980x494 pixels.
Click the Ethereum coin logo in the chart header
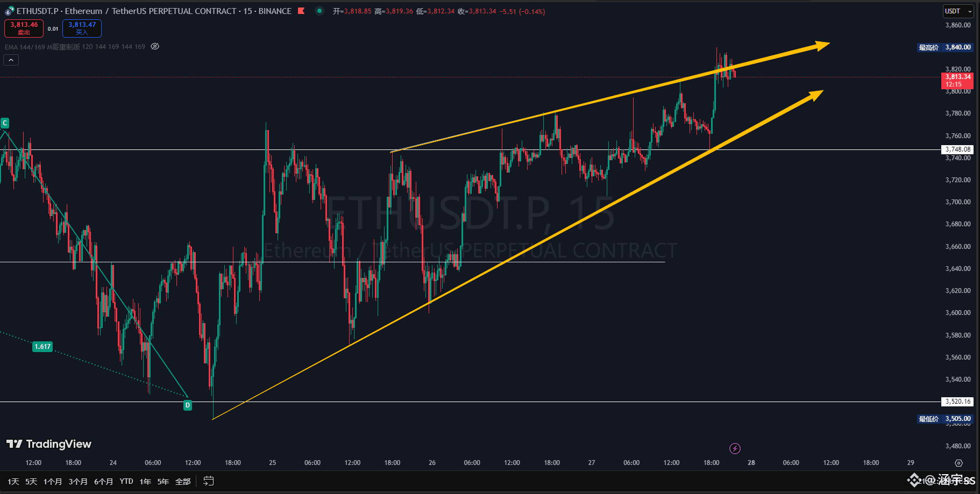click(x=9, y=11)
